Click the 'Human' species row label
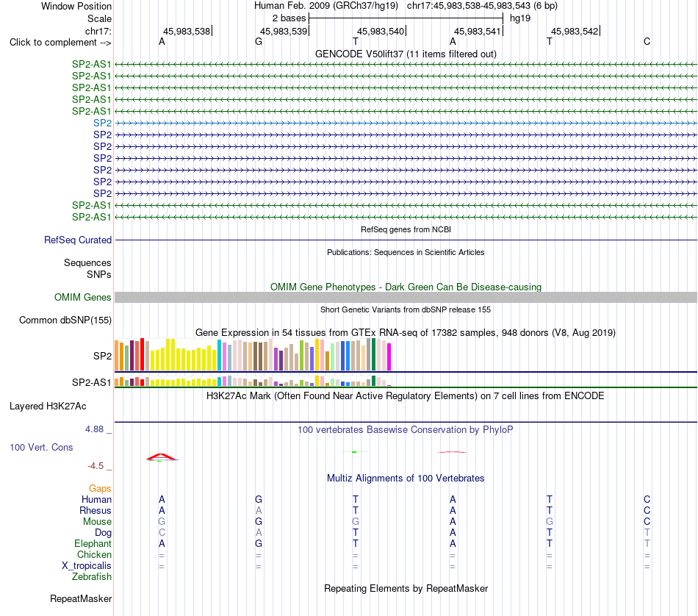This screenshot has width=698, height=616. click(x=96, y=500)
